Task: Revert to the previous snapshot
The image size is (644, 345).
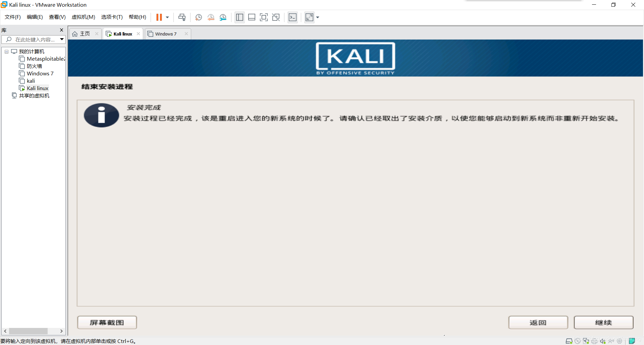Action: coord(211,17)
